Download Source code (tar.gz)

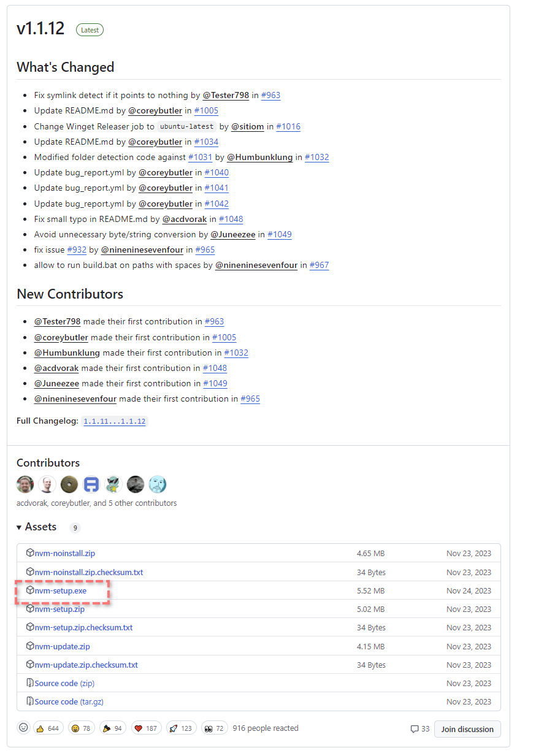73,701
